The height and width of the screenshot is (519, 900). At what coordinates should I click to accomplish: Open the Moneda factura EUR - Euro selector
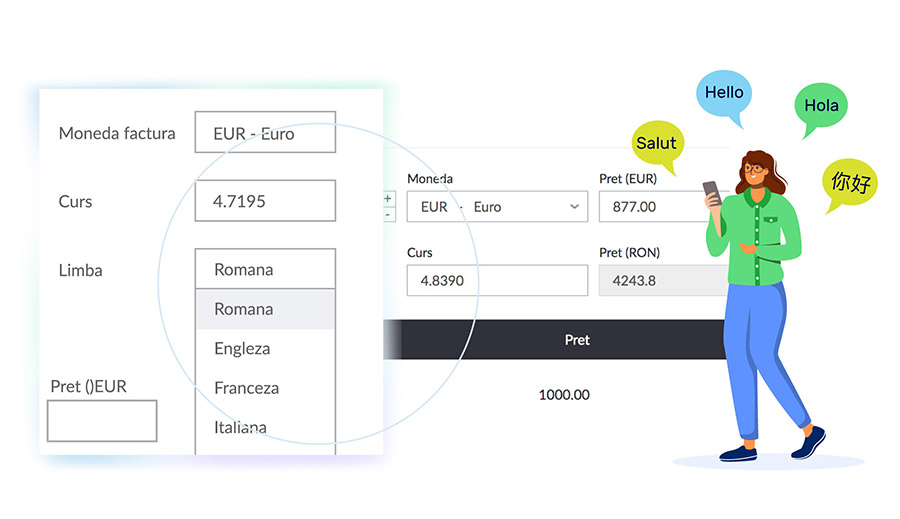pyautogui.click(x=265, y=132)
